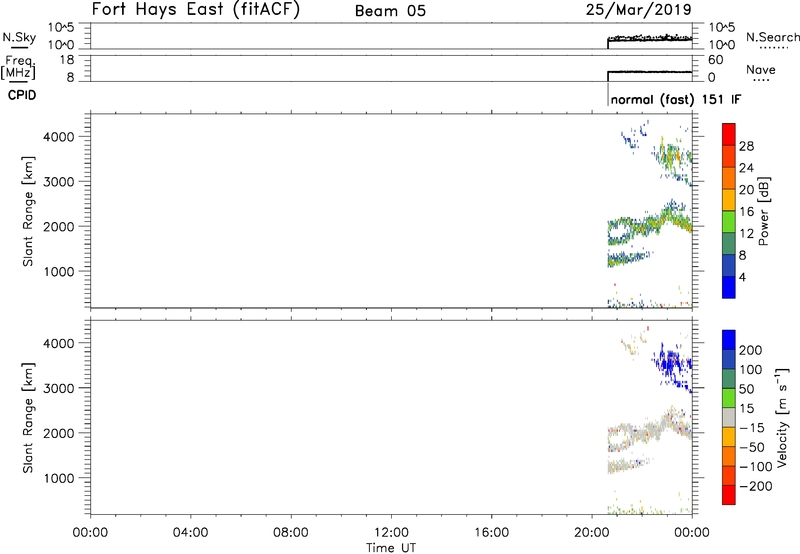Click the '08:00' time axis label

tap(291, 533)
